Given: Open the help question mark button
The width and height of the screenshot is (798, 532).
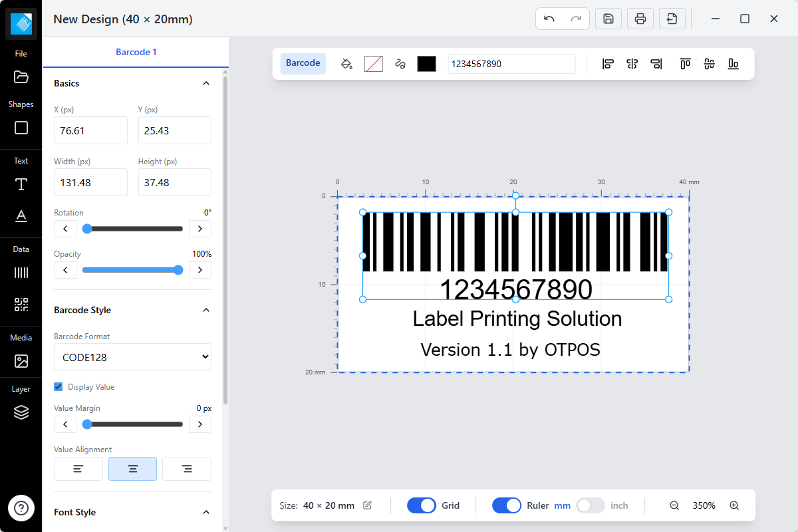Looking at the screenshot, I should 21,509.
